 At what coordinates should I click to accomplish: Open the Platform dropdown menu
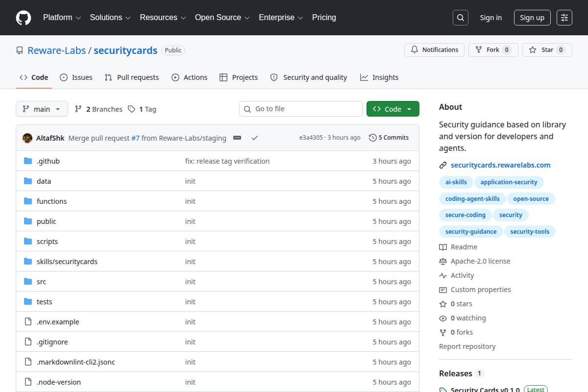[x=62, y=18]
